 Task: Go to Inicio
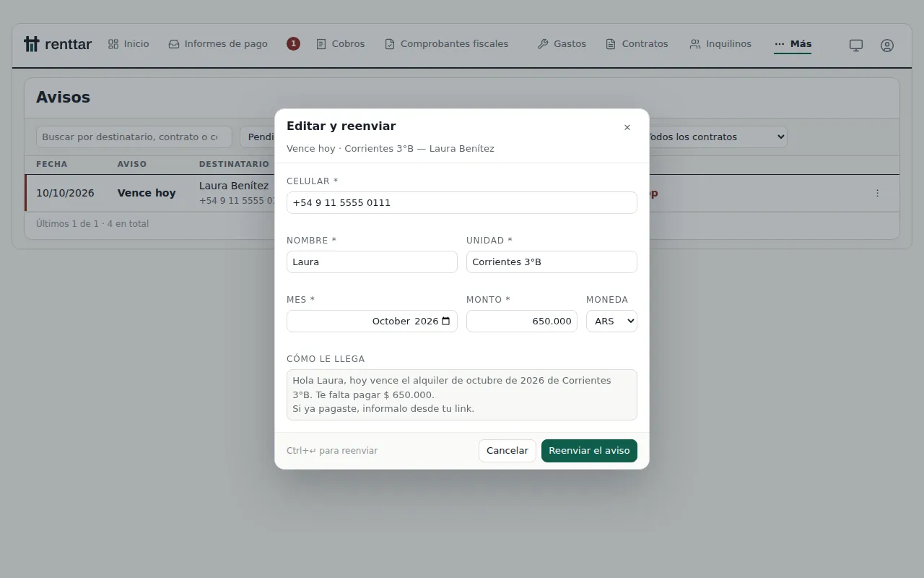coord(128,44)
